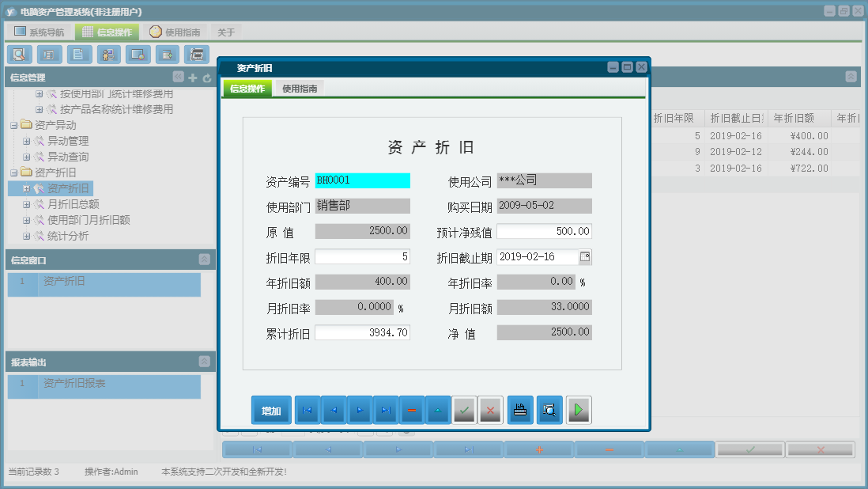The height and width of the screenshot is (489, 868).
Task: Print the asset depreciation record
Action: (x=519, y=410)
